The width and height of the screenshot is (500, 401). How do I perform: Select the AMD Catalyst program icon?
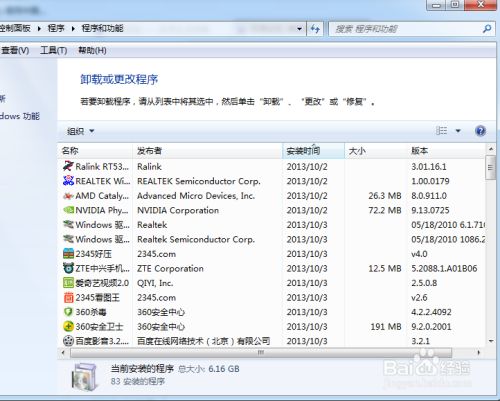(68, 195)
